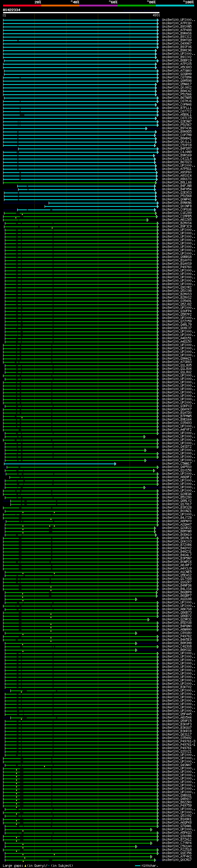Click label UniRef100_Q63117
The width and height of the screenshot is (197, 868).
177,734
